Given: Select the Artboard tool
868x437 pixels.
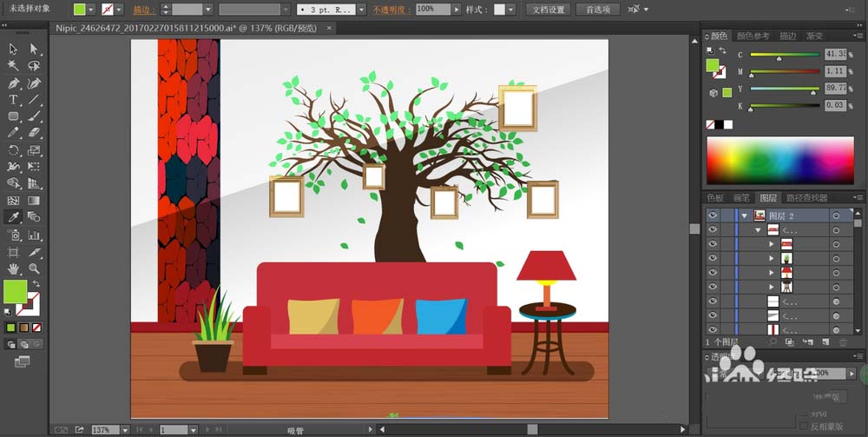Looking at the screenshot, I should (x=13, y=253).
